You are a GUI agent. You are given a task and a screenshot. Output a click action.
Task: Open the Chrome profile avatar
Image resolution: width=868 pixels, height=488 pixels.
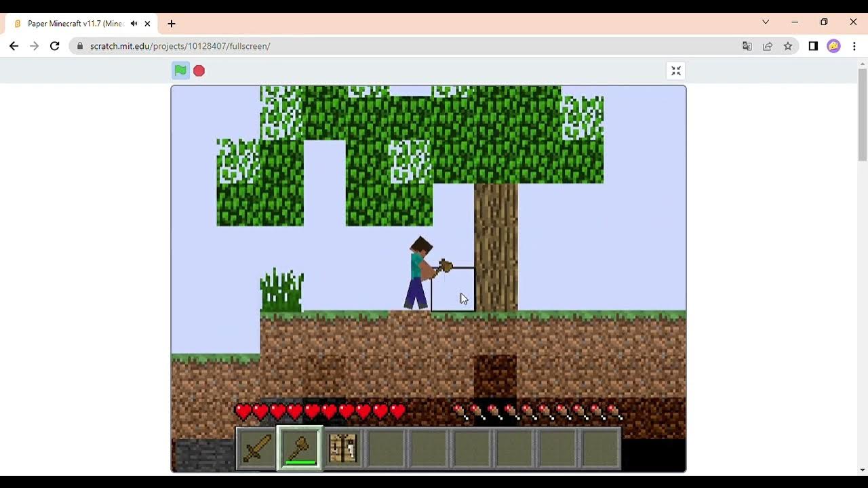(x=833, y=46)
